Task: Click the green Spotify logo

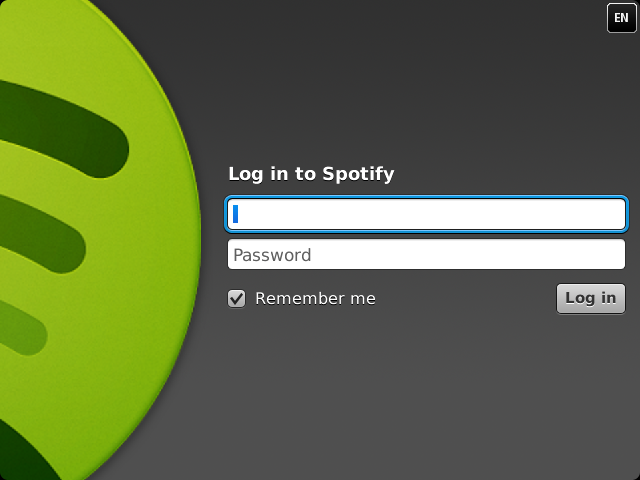Action: tap(90, 240)
